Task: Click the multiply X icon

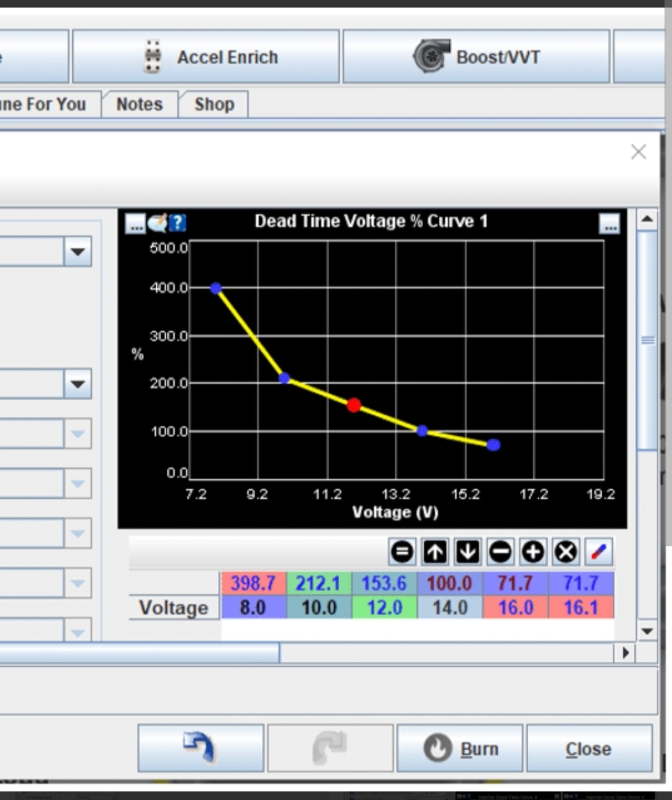Action: [566, 552]
